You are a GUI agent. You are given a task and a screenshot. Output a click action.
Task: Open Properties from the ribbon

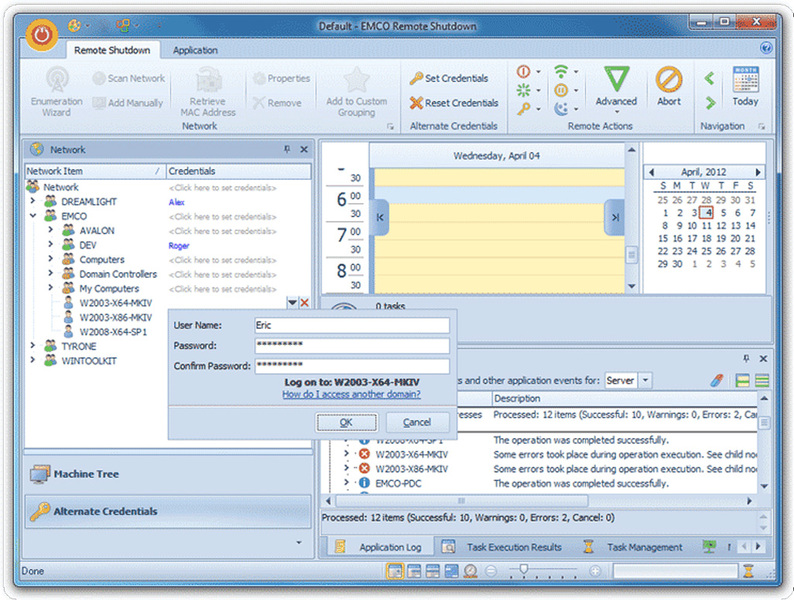(282, 78)
